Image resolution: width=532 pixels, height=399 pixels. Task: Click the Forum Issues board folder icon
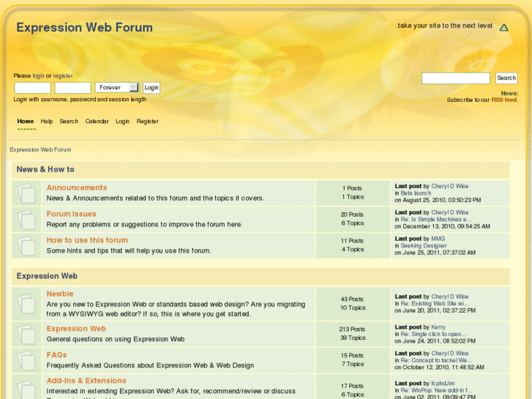point(26,220)
